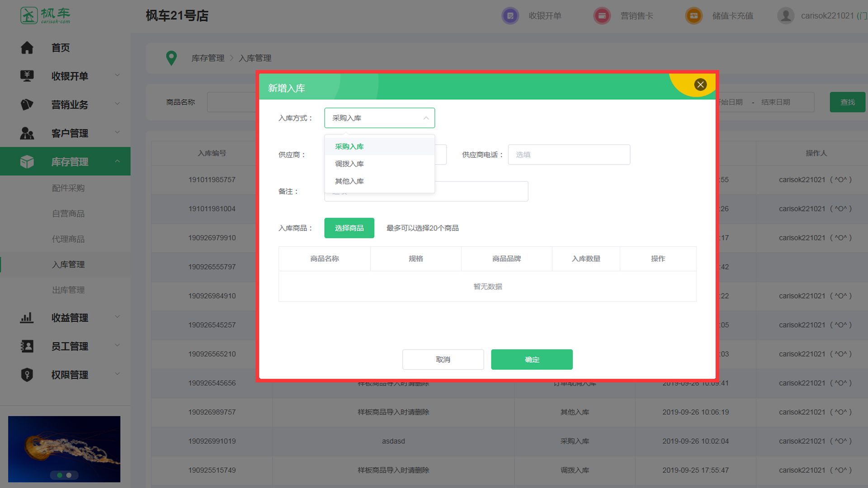Screen dimensions: 868x488
Task: Click the home icon in sidebar
Action: [x=27, y=47]
